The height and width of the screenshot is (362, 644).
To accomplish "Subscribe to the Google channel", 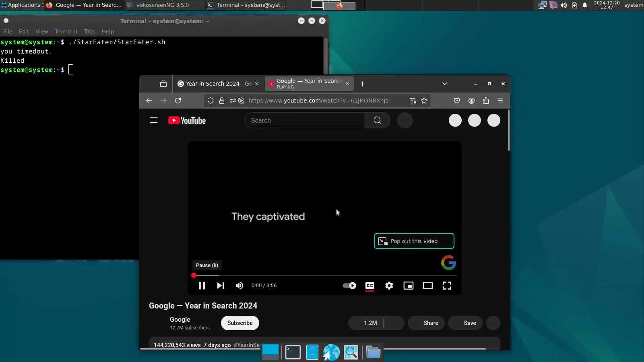I will 240,323.
